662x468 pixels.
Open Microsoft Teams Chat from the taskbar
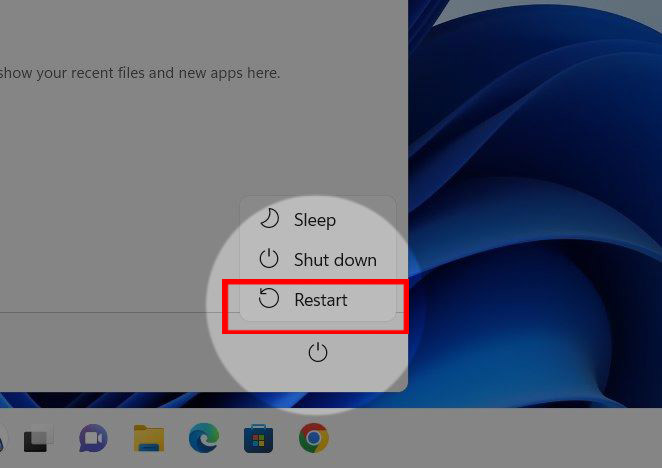click(93, 438)
